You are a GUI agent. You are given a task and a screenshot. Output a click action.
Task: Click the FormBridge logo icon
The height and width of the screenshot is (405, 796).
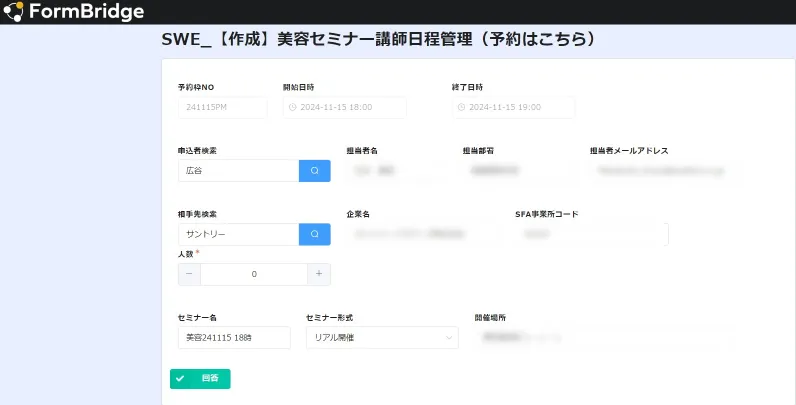14,12
